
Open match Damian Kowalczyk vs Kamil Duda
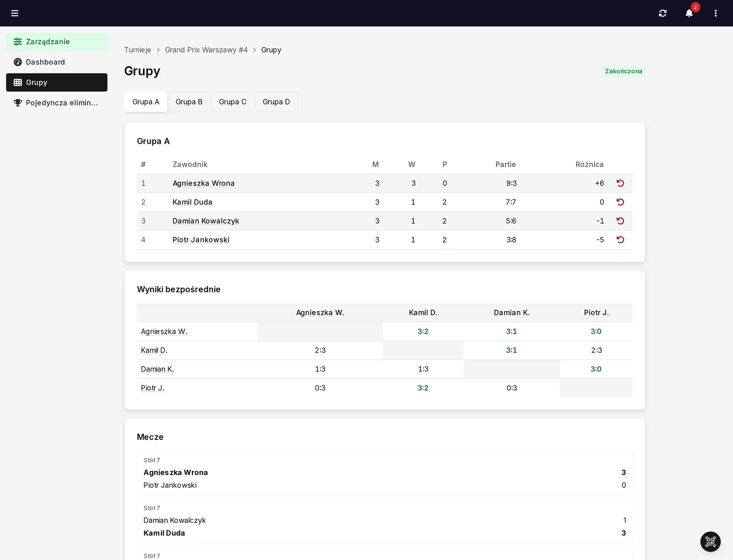[385, 521]
